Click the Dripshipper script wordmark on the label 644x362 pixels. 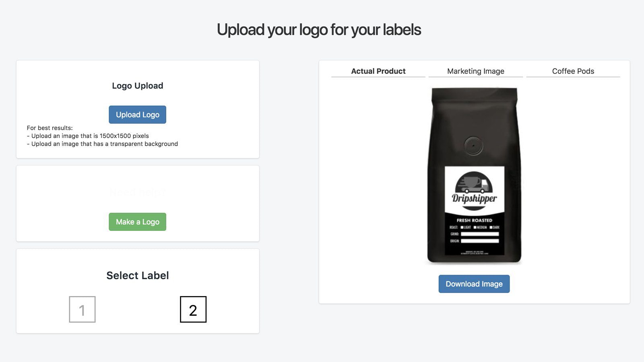point(474,199)
